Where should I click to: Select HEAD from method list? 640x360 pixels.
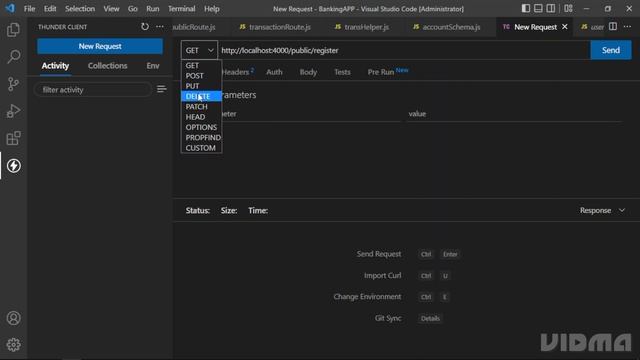coord(201,117)
